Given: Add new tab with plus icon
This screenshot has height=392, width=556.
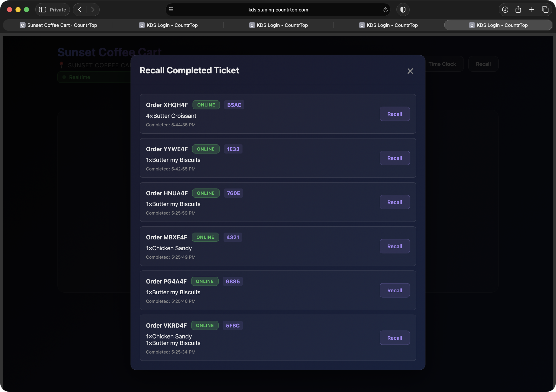Looking at the screenshot, I should pyautogui.click(x=532, y=10).
